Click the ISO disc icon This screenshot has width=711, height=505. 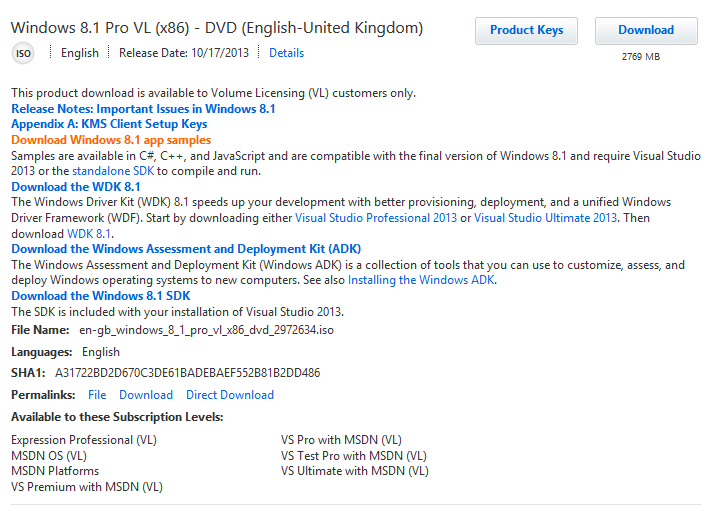pyautogui.click(x=23, y=53)
